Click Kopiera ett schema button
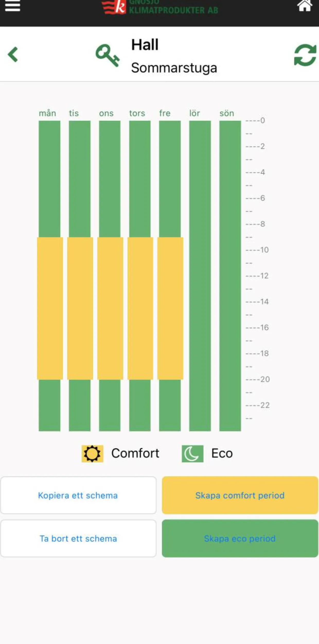This screenshot has width=319, height=644. click(x=78, y=495)
